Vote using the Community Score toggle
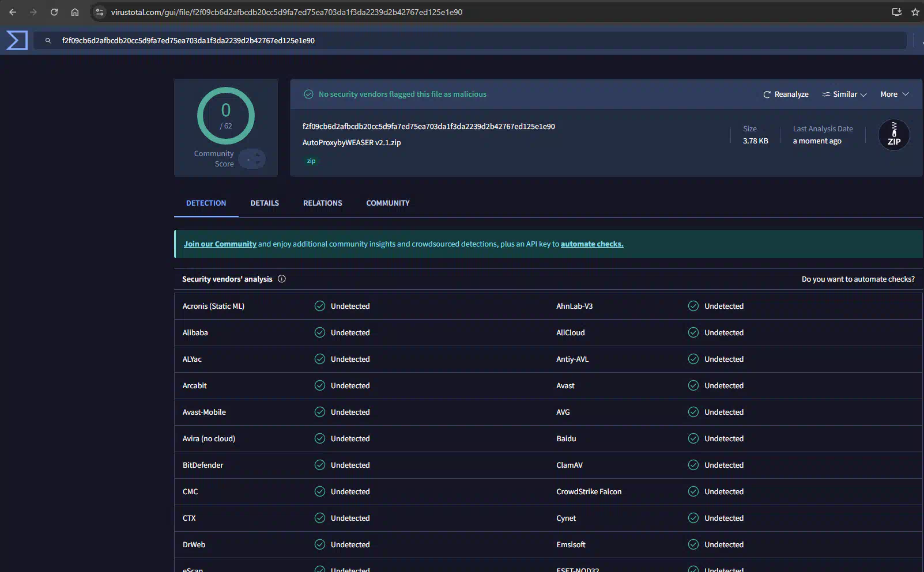This screenshot has width=924, height=572. (x=252, y=159)
